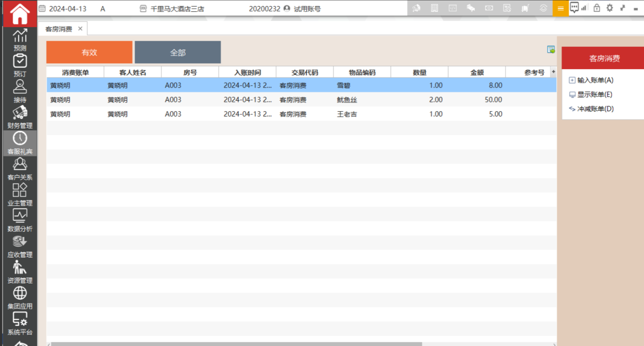This screenshot has height=346, width=644.
Task: Switch the filter to 全部
Action: (x=177, y=53)
